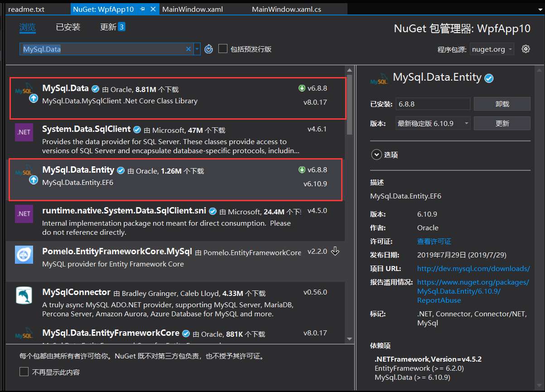The height and width of the screenshot is (392, 545).
Task: Open the search box history dropdown
Action: pyautogui.click(x=197, y=49)
